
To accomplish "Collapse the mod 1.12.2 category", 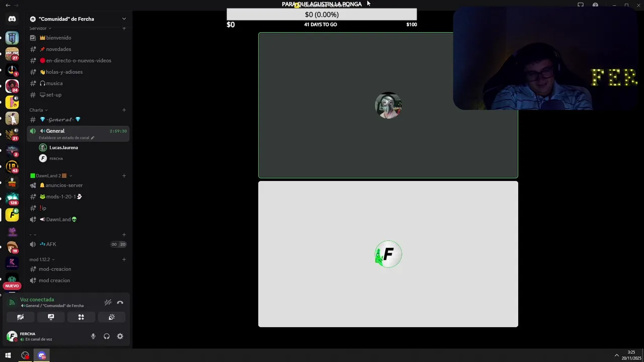I will coord(42,259).
